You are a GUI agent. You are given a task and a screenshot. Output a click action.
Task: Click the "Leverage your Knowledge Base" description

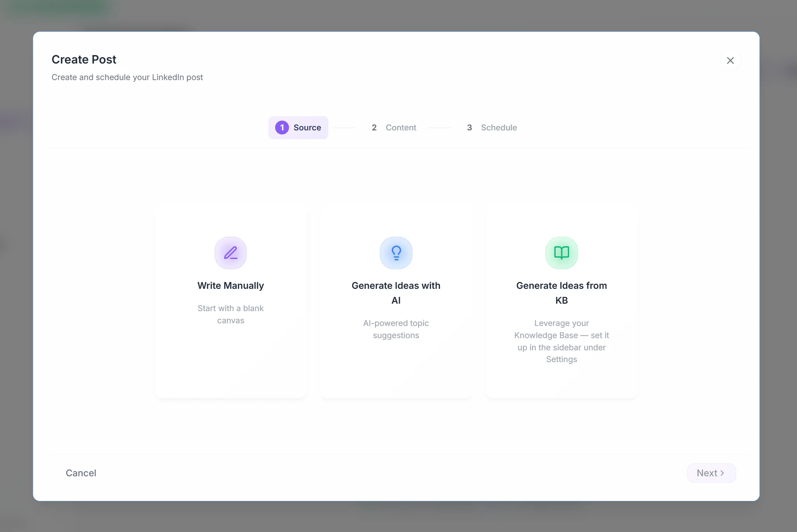(561, 341)
